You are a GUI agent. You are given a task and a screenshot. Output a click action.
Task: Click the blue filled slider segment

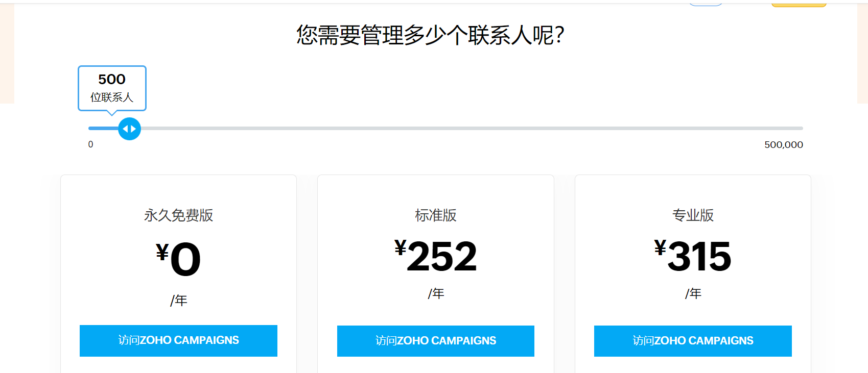[x=103, y=129]
